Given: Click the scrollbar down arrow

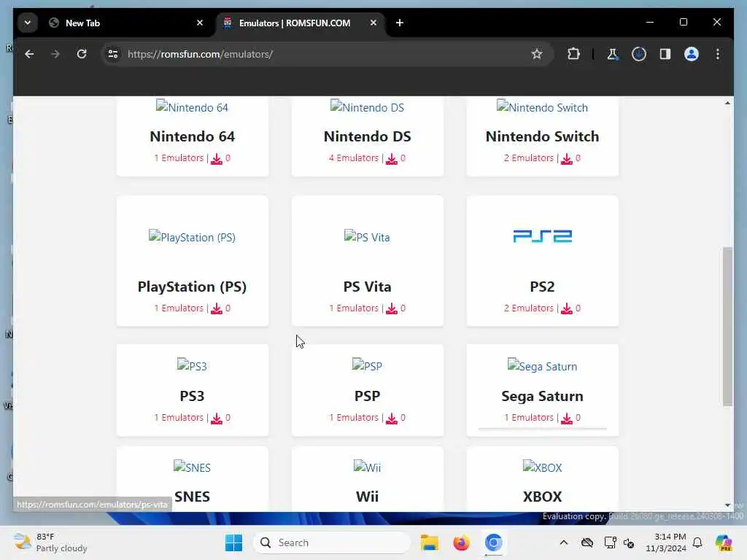Looking at the screenshot, I should coord(727,505).
